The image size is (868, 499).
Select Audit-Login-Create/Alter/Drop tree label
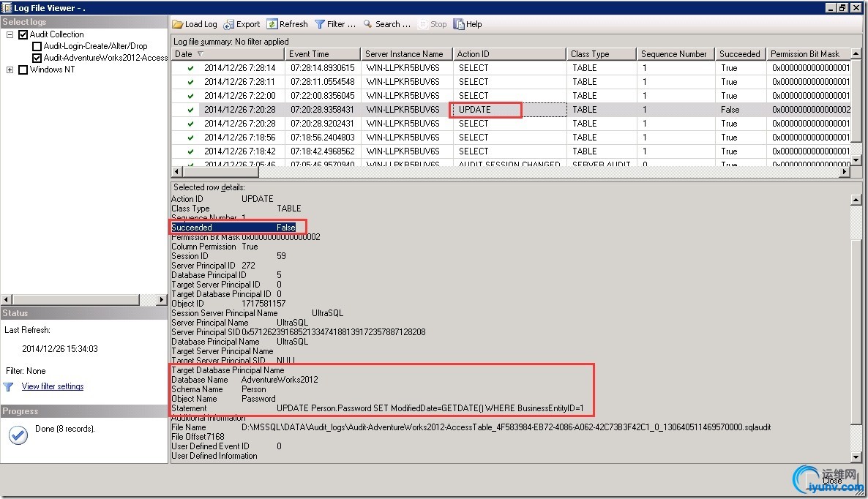(x=95, y=47)
